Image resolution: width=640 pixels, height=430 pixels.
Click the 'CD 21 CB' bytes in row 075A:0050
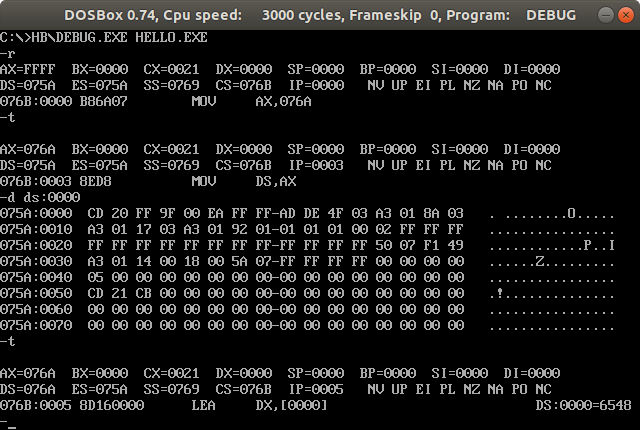[120, 293]
